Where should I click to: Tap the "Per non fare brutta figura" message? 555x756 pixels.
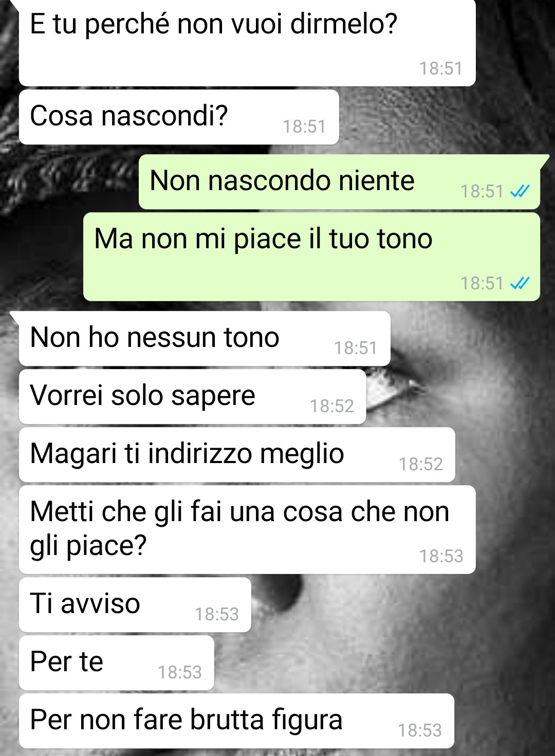(x=236, y=721)
